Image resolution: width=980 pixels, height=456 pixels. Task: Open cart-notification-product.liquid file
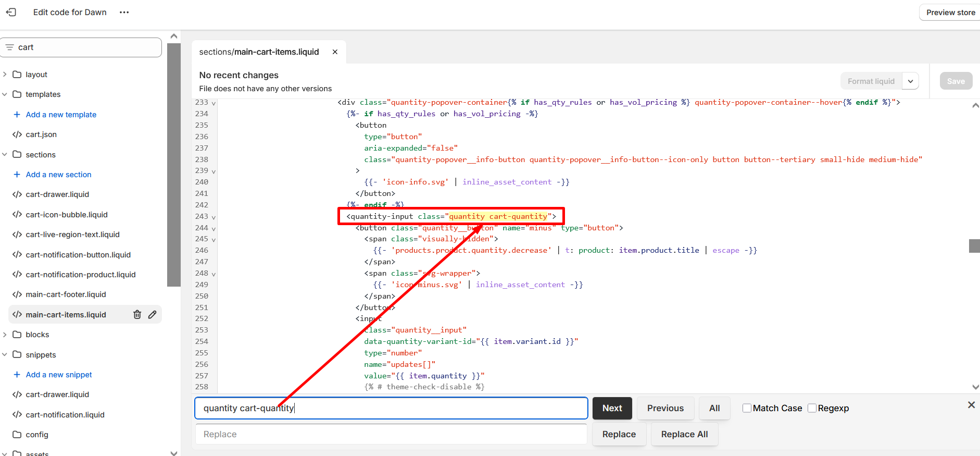81,274
